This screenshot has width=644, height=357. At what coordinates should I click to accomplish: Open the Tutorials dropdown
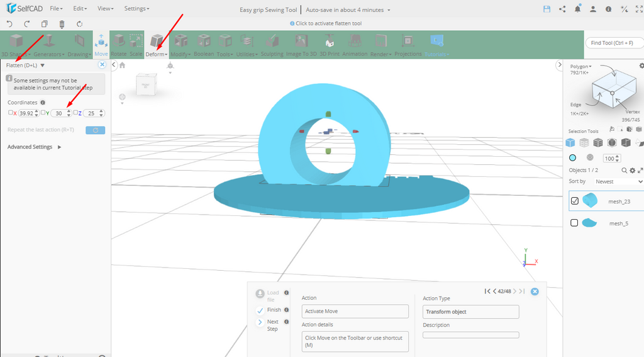pos(436,45)
